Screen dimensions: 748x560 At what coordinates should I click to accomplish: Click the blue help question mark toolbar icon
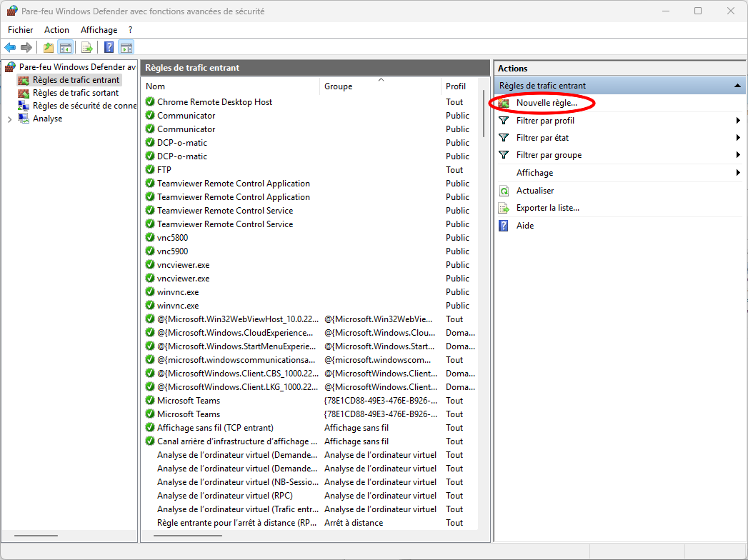click(x=109, y=48)
